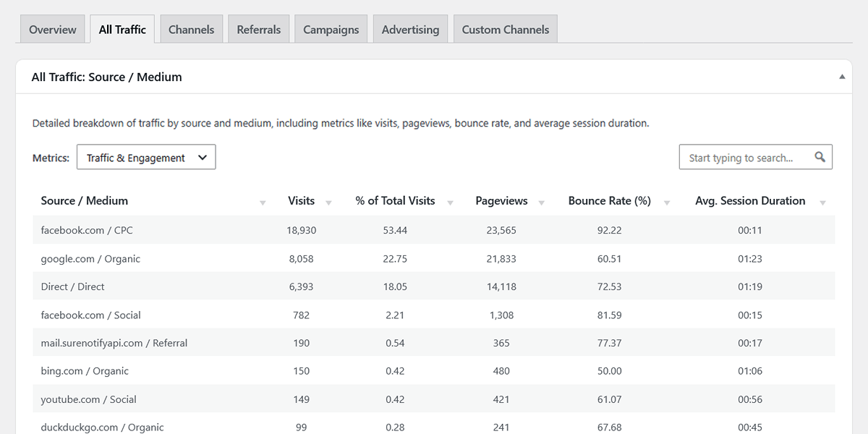
Task: Sort by Avg. Session Duration arrow
Action: (x=822, y=203)
